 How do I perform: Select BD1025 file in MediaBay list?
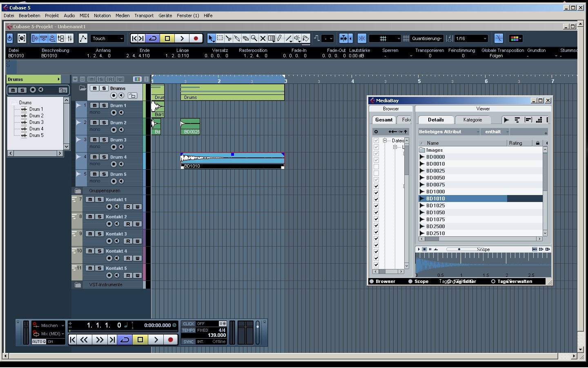(x=480, y=206)
